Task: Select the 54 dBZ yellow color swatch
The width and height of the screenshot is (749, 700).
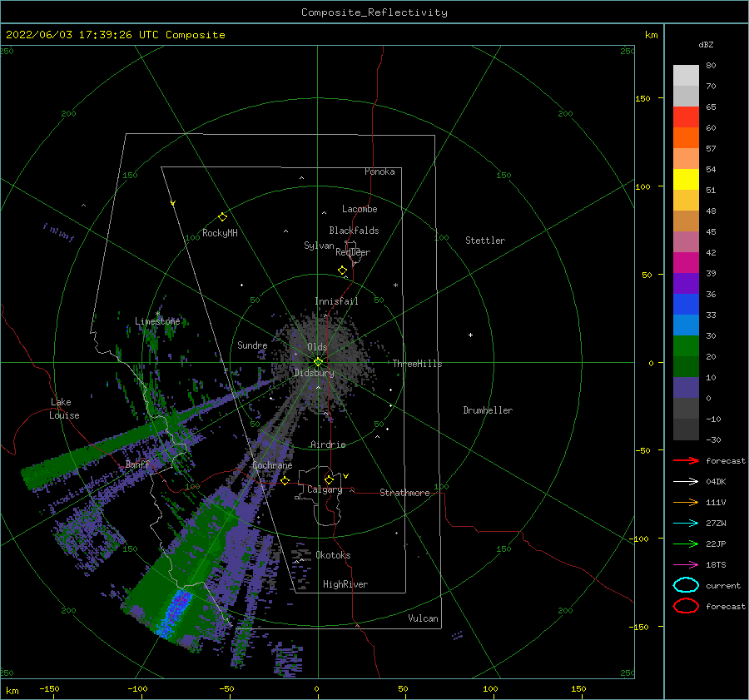Action: click(x=686, y=179)
